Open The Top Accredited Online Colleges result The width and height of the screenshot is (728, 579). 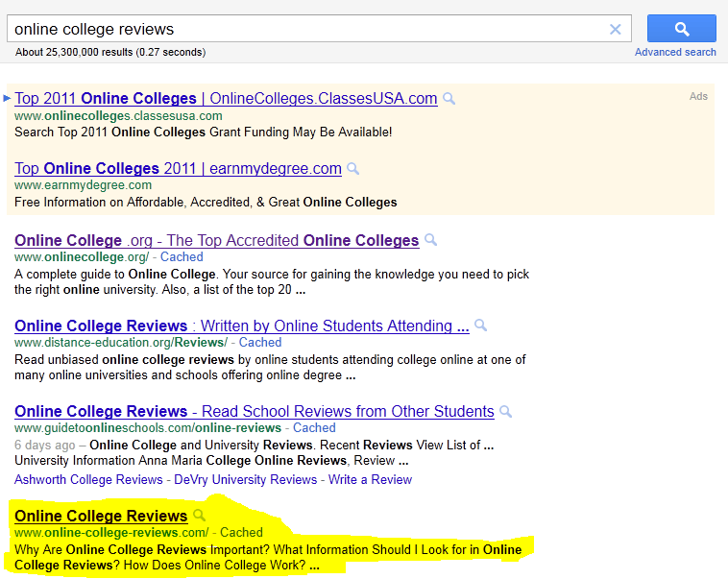(217, 240)
